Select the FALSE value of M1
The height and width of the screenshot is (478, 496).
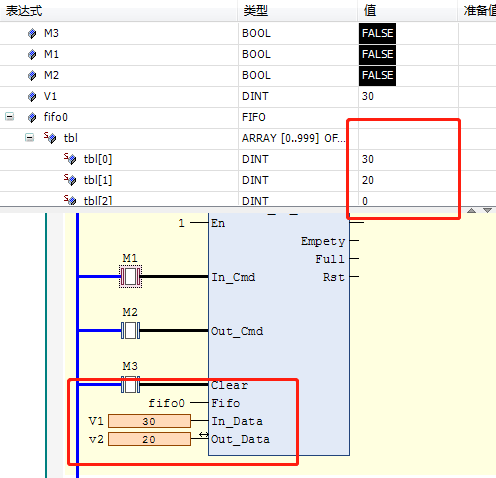[x=377, y=54]
